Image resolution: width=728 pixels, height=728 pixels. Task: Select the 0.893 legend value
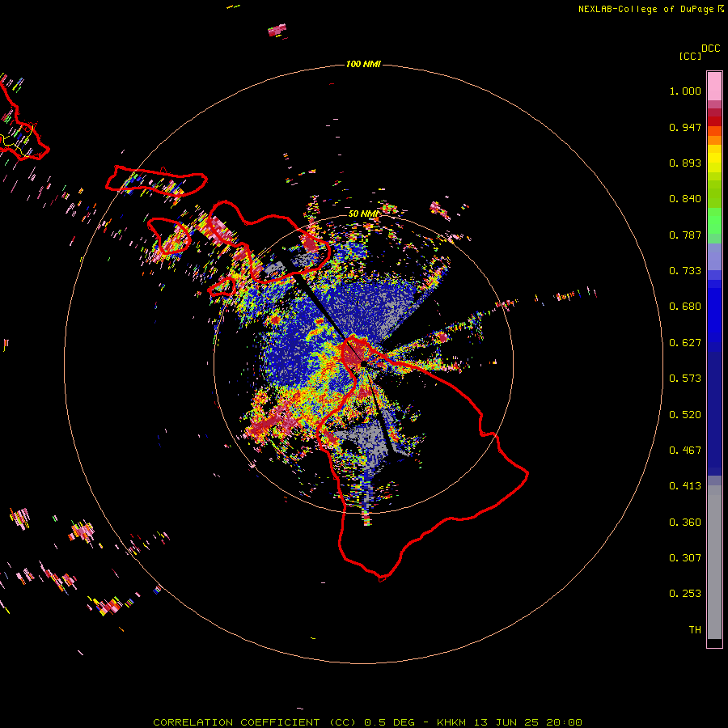[685, 163]
